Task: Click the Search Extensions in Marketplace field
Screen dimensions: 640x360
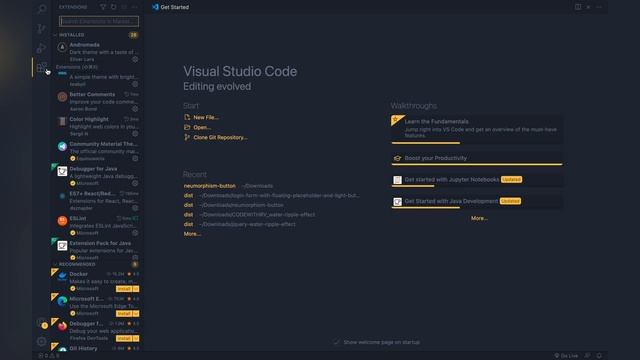Action: [x=99, y=21]
